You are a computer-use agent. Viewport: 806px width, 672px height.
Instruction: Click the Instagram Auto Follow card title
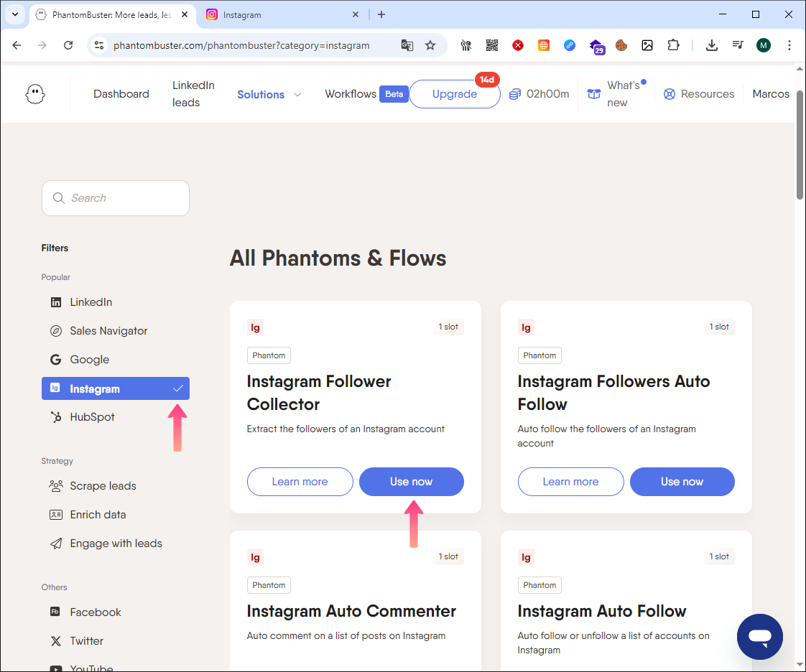tap(602, 611)
